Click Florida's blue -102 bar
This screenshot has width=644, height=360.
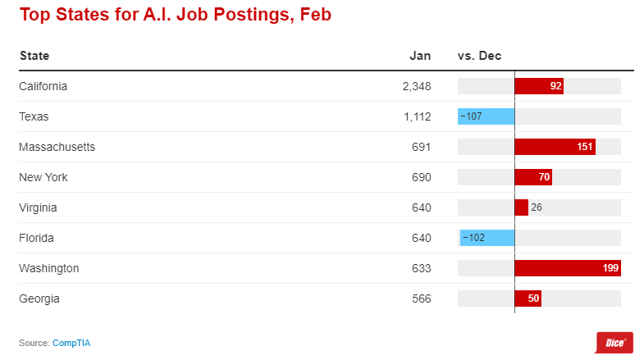tap(487, 238)
